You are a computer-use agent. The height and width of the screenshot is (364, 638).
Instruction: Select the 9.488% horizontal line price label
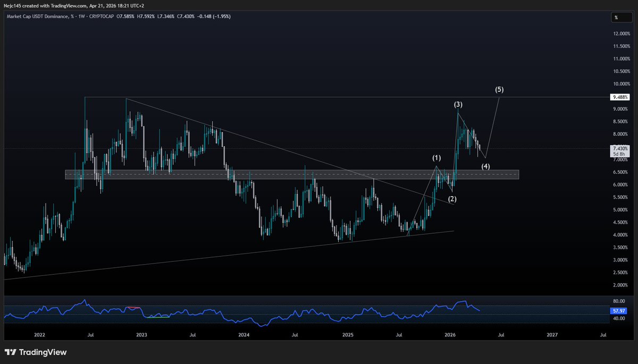(620, 97)
